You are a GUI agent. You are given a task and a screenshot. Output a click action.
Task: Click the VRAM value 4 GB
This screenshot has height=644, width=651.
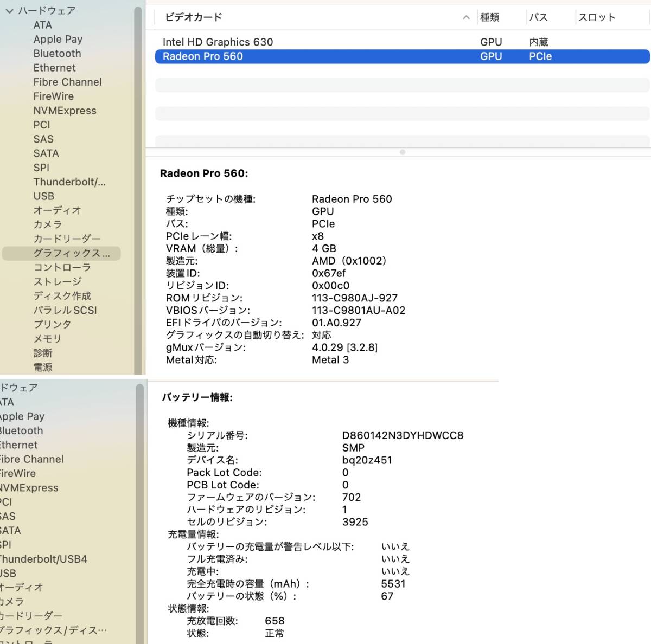(324, 248)
